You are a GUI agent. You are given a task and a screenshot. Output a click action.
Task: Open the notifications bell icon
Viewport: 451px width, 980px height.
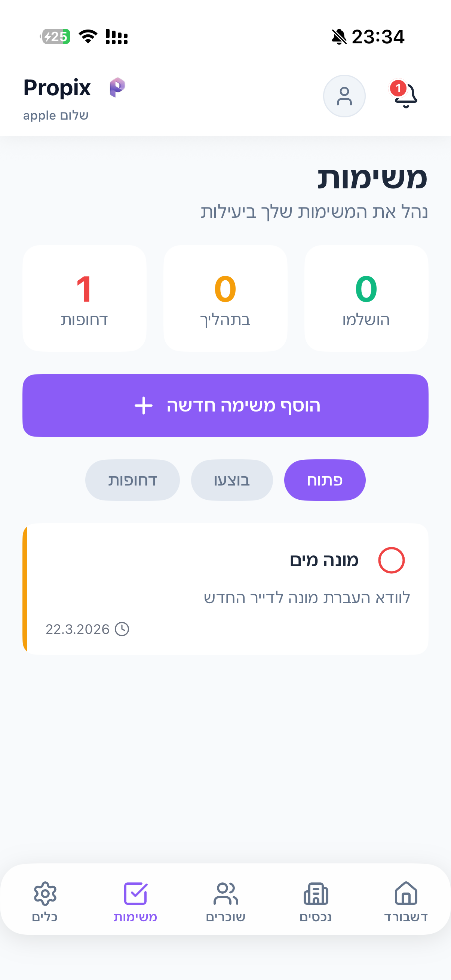(x=406, y=96)
